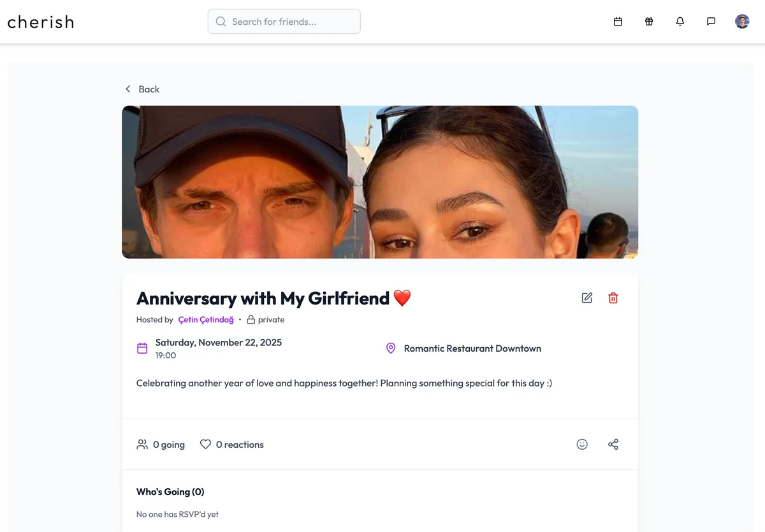The height and width of the screenshot is (532, 765).
Task: Click the location pin icon
Action: point(391,349)
